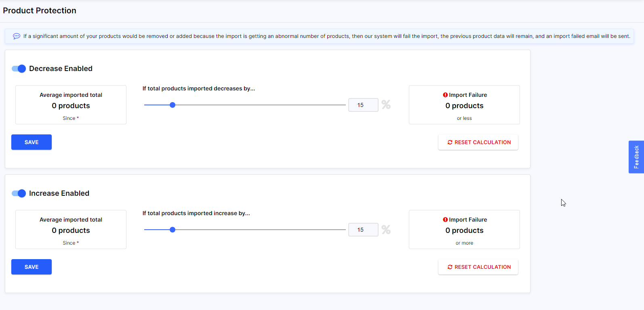Image resolution: width=644 pixels, height=310 pixels.
Task: Click the Import Failure warning icon in decrease section
Action: pyautogui.click(x=445, y=95)
